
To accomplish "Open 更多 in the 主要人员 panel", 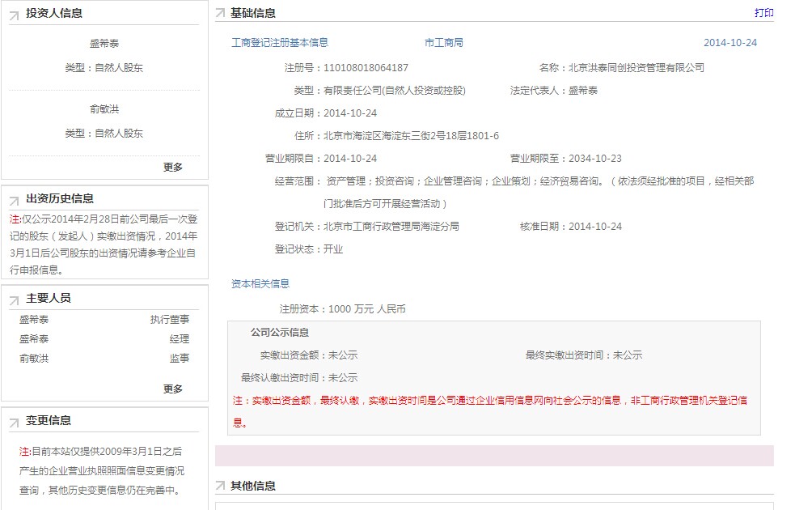I will (x=173, y=389).
